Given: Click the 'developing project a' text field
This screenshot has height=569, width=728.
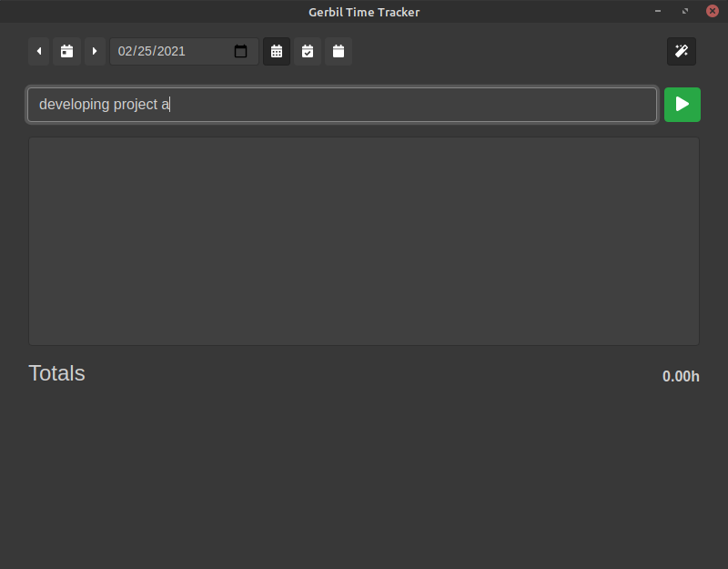Looking at the screenshot, I should (x=342, y=105).
